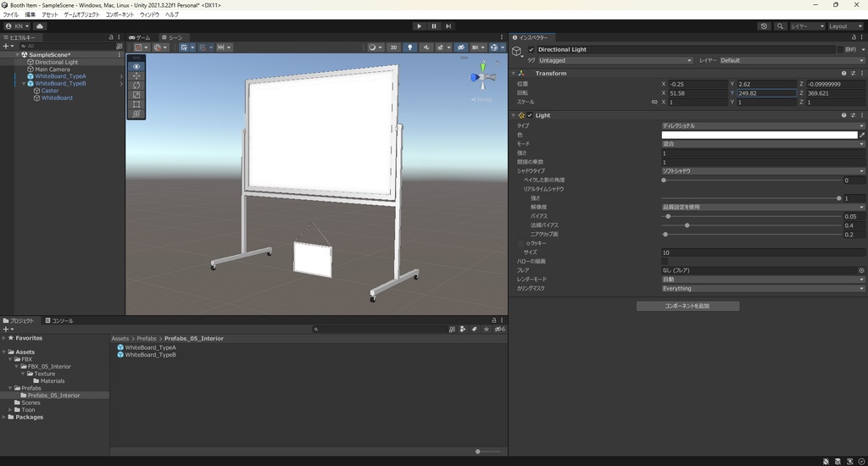
Task: Open the Culling Mask dropdown showing Everything
Action: [763, 288]
